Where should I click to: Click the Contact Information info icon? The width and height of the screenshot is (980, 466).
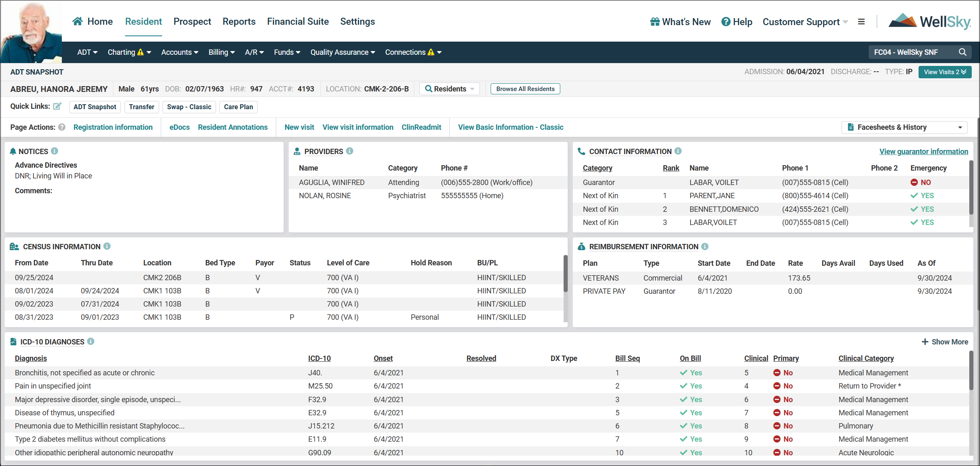click(678, 151)
